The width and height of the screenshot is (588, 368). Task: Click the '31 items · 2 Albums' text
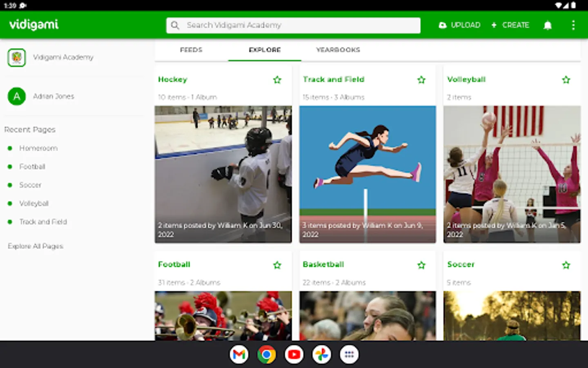point(189,283)
